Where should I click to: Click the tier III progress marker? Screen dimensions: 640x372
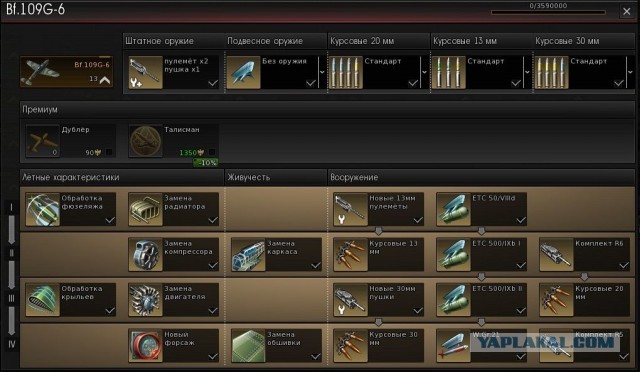tap(11, 298)
